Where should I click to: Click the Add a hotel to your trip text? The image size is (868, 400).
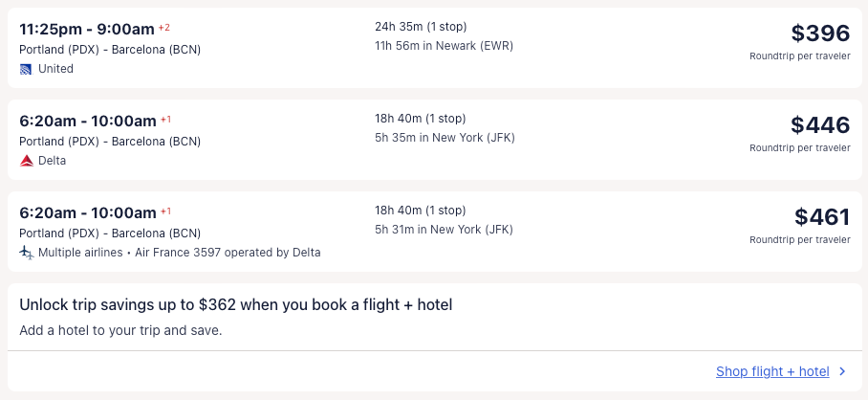coord(120,331)
